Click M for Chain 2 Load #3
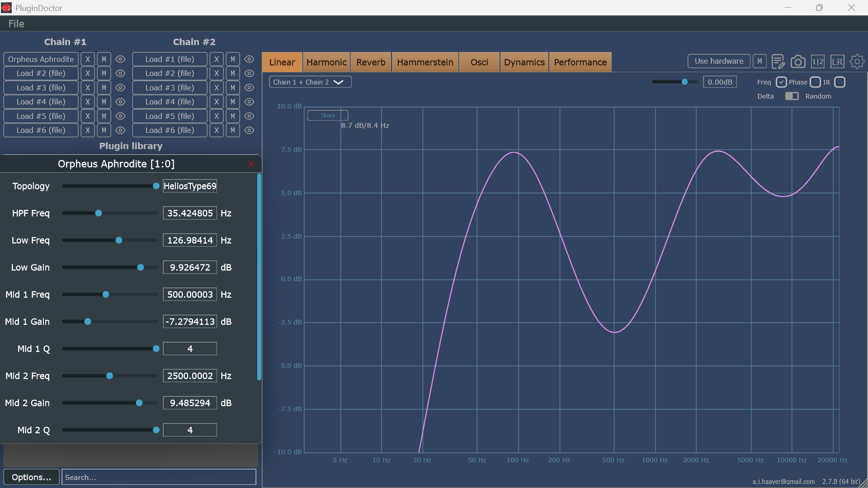This screenshot has height=488, width=868. coord(233,88)
